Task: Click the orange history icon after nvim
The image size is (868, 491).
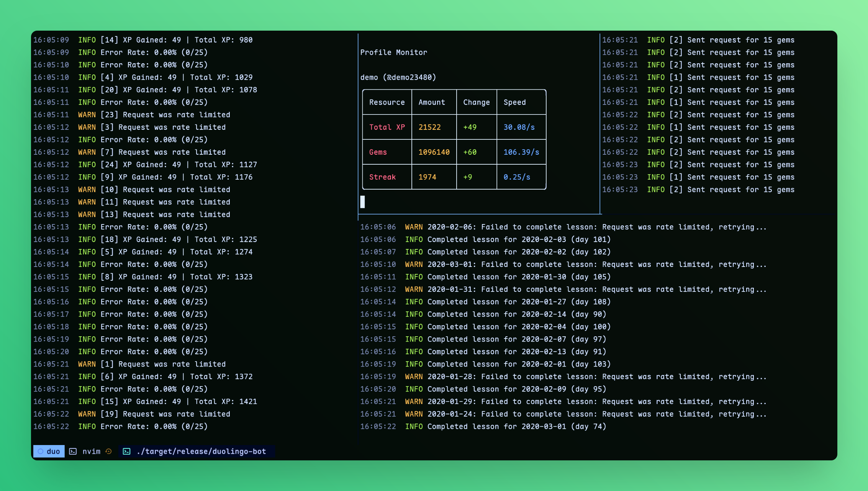Action: click(x=109, y=451)
